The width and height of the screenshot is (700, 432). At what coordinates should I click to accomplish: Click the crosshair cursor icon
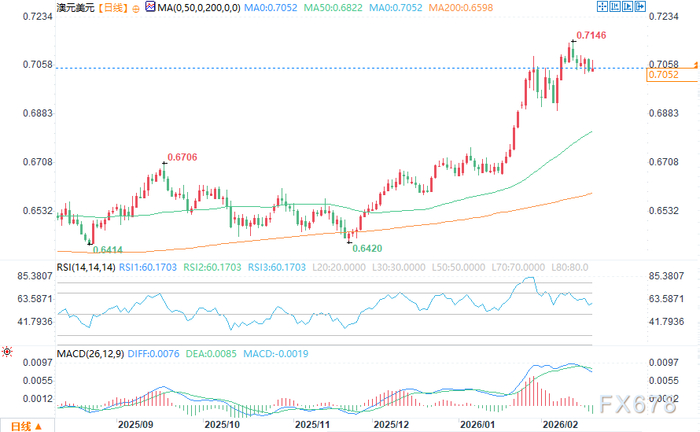click(602, 6)
